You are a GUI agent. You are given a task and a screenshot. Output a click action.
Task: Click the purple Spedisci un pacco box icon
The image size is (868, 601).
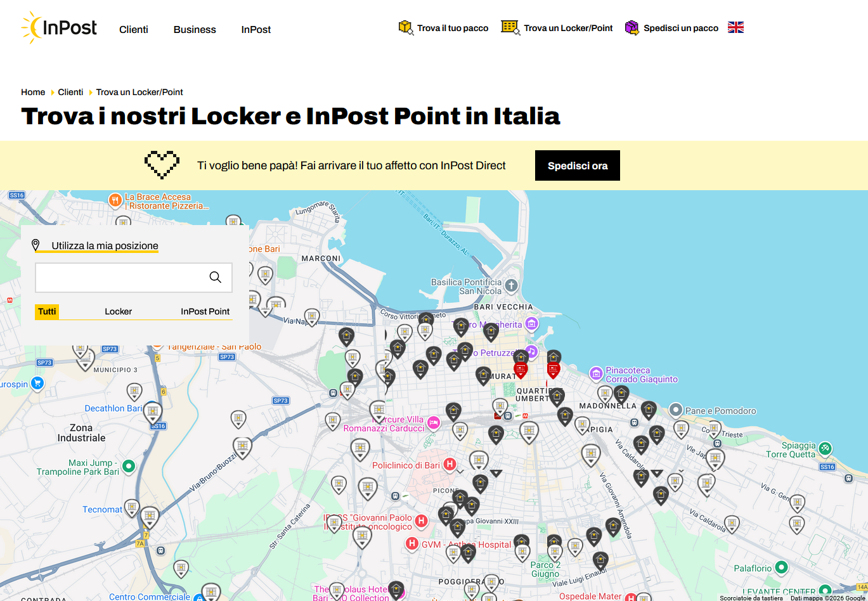pyautogui.click(x=632, y=28)
